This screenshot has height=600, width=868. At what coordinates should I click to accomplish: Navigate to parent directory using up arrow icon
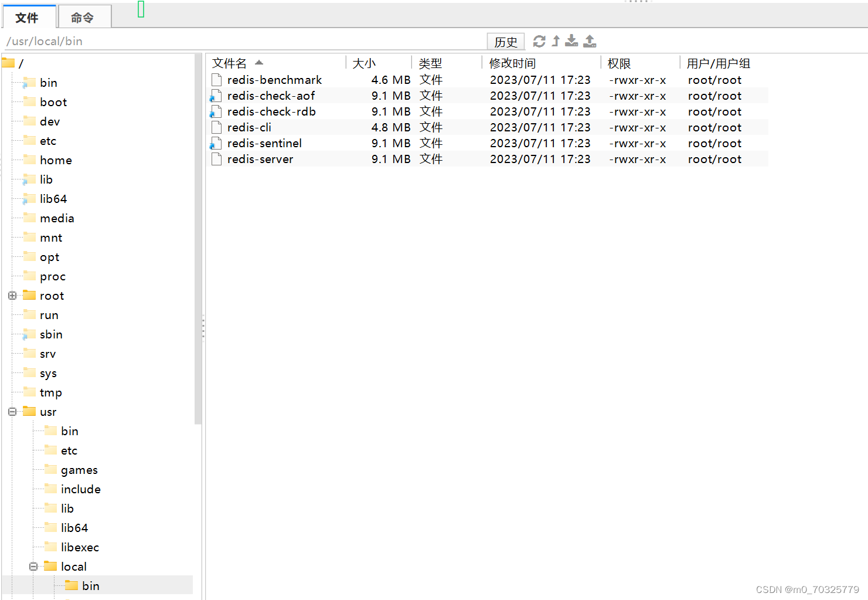click(x=555, y=40)
